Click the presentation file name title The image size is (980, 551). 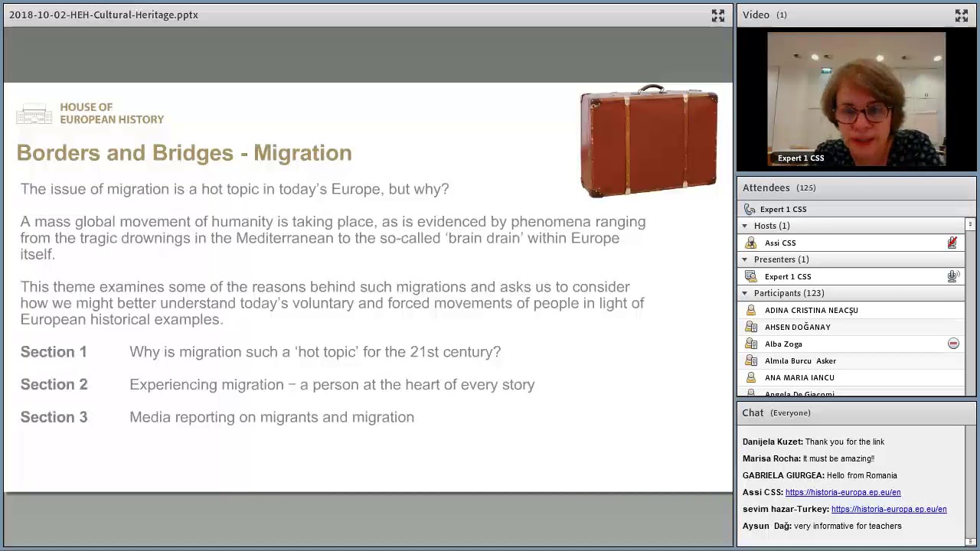point(103,15)
